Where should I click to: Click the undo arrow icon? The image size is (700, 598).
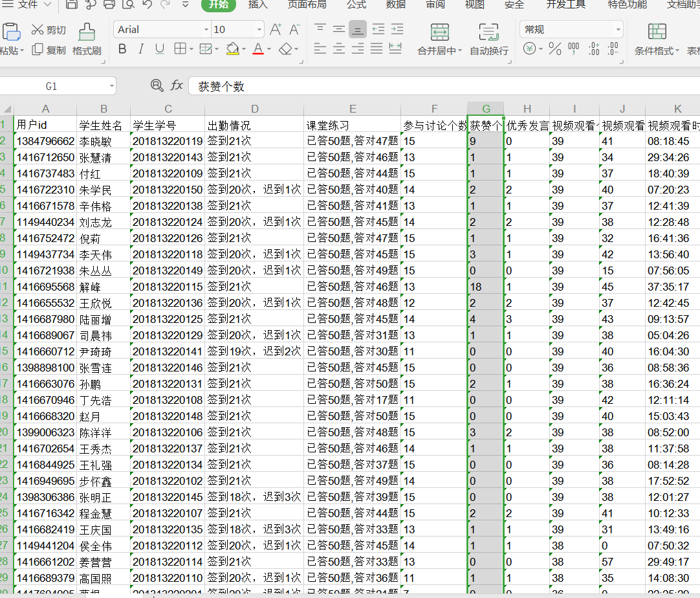tap(147, 5)
